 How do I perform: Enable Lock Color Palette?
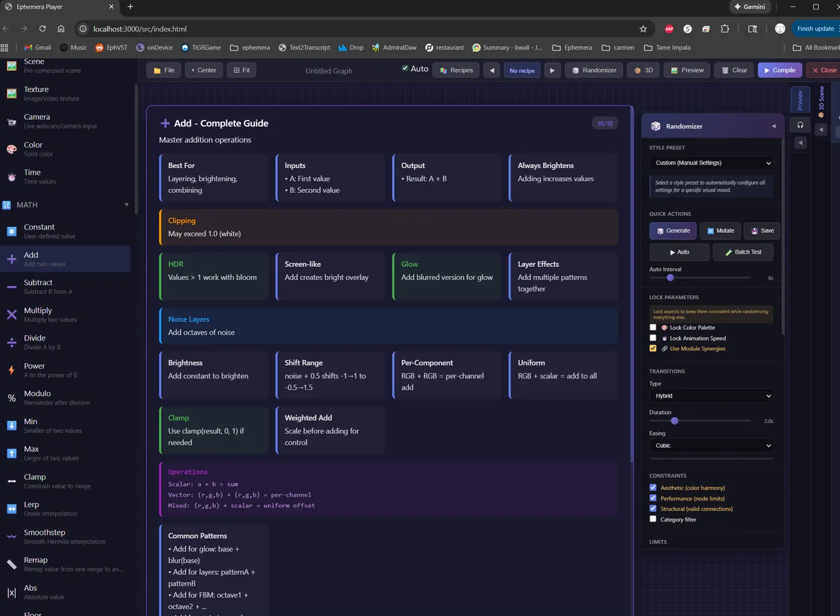(653, 327)
